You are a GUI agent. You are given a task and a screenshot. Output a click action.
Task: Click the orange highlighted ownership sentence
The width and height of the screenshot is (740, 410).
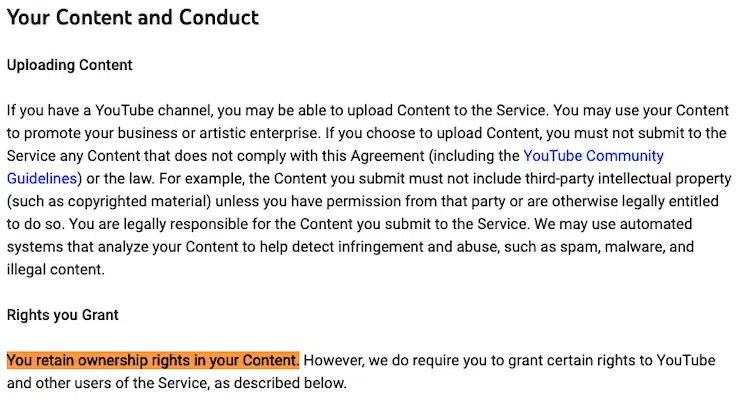153,360
